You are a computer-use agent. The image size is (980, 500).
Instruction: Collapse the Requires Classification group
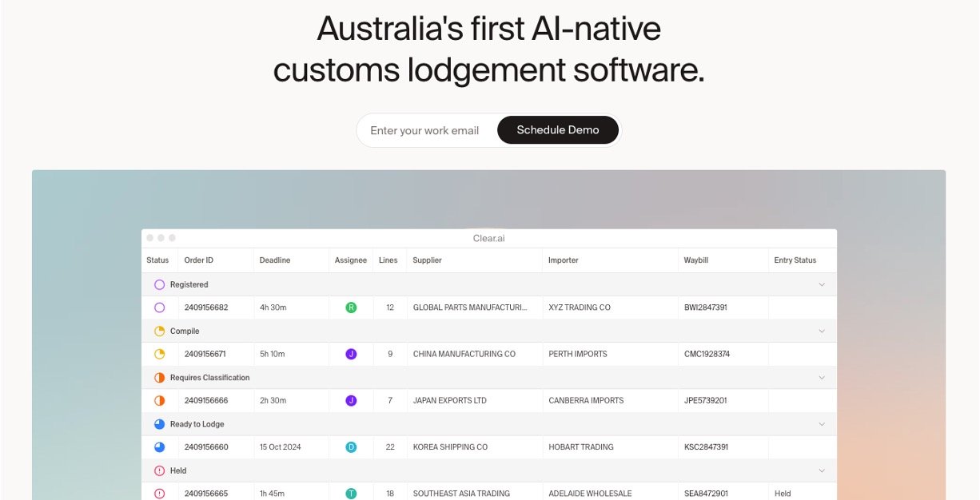coord(823,377)
